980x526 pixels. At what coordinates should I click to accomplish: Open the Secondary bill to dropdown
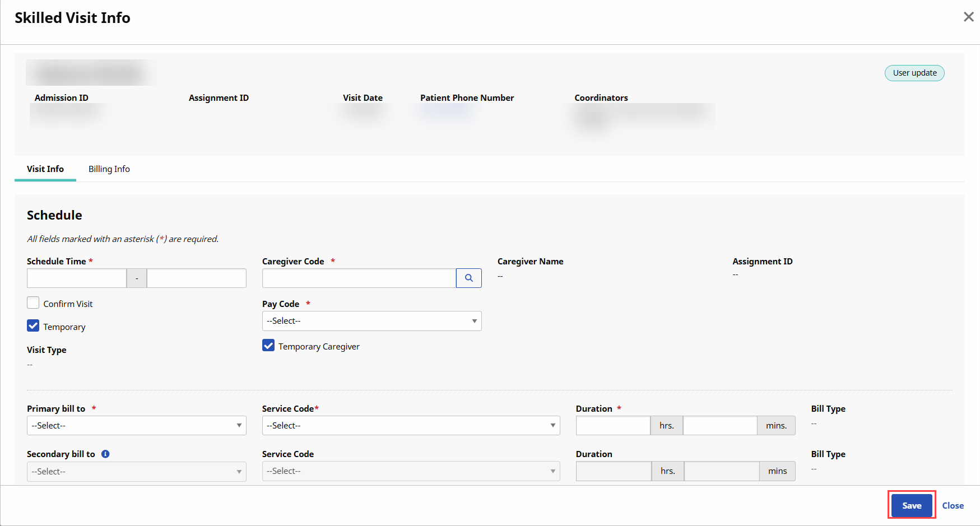click(136, 472)
